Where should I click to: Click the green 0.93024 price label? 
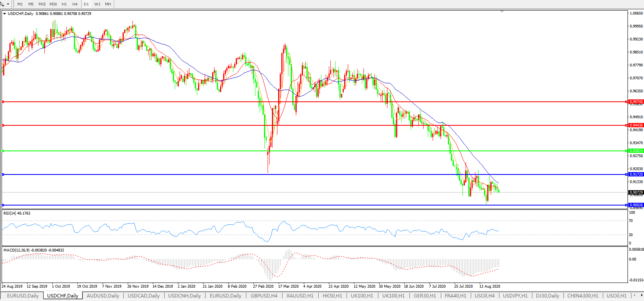click(x=636, y=151)
